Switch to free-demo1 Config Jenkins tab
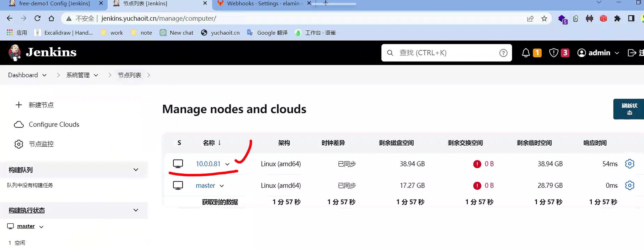 (x=54, y=4)
